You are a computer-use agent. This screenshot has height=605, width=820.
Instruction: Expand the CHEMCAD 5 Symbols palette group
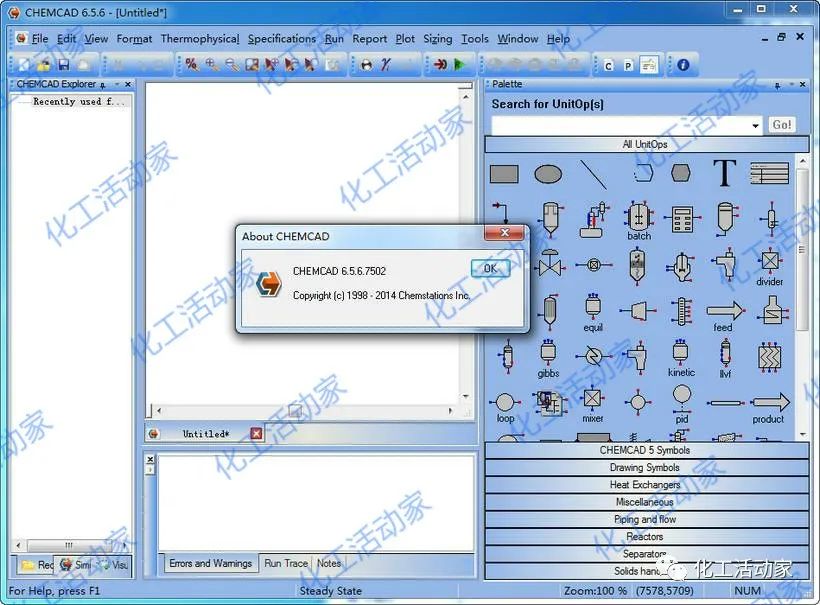click(646, 450)
